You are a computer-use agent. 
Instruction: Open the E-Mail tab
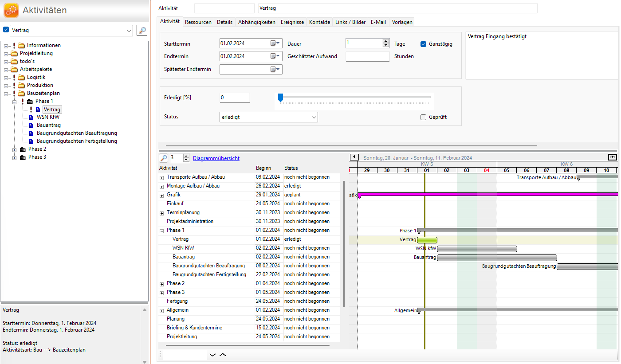[x=378, y=22]
